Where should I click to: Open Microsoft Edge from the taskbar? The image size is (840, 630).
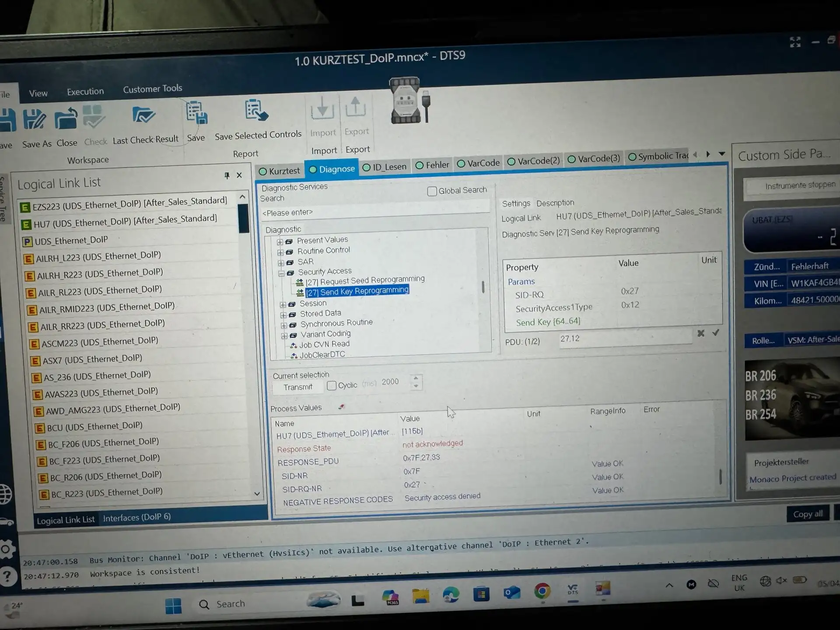click(x=451, y=595)
